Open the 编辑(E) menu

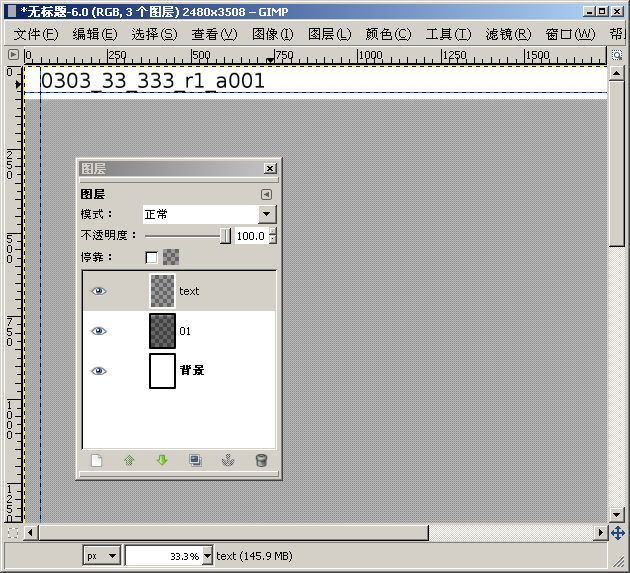coord(95,34)
